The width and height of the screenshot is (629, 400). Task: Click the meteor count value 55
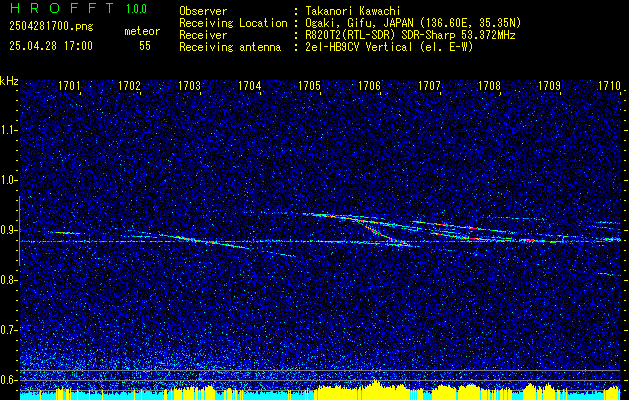coord(145,46)
